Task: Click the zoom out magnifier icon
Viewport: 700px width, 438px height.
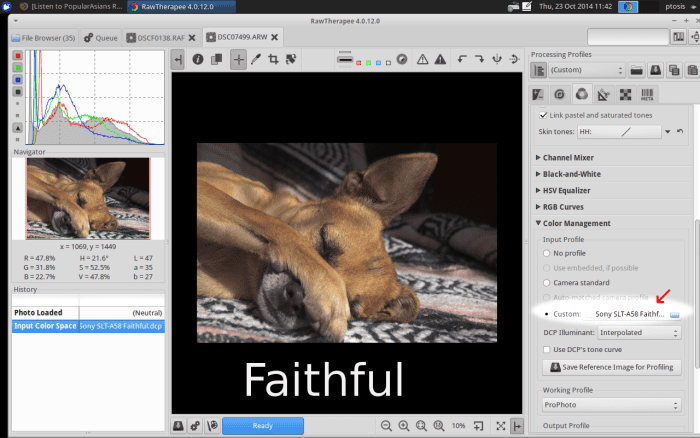Action: (x=386, y=426)
